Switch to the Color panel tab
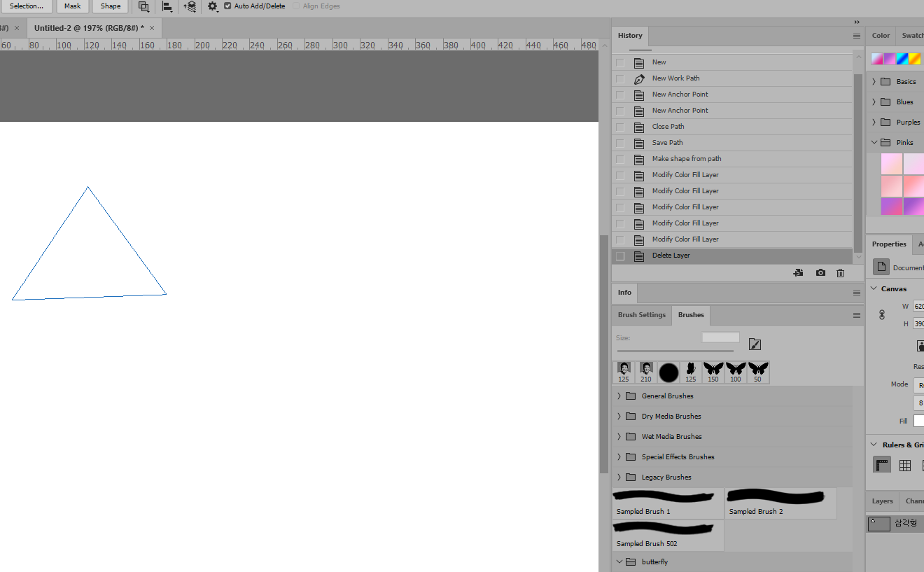 coord(881,36)
